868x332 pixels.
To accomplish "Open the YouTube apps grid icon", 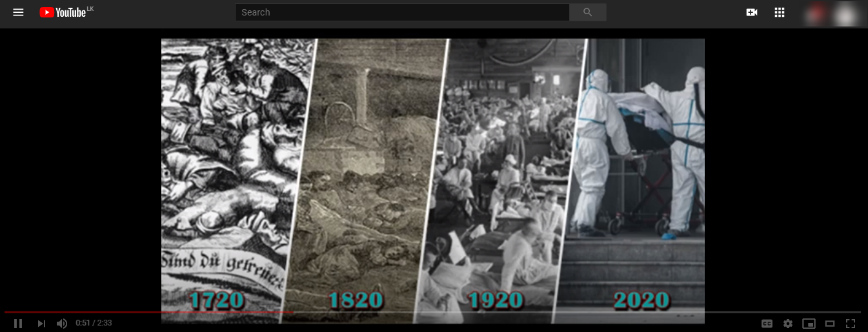I will coord(779,12).
